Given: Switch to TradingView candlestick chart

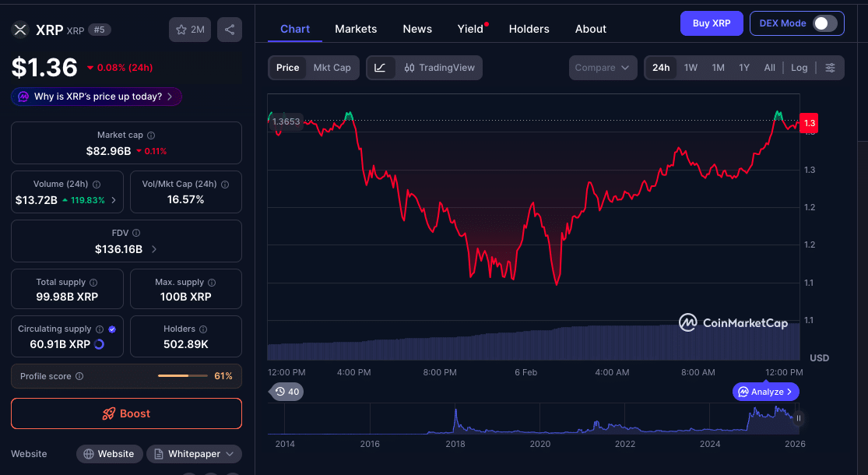Looking at the screenshot, I should (440, 68).
